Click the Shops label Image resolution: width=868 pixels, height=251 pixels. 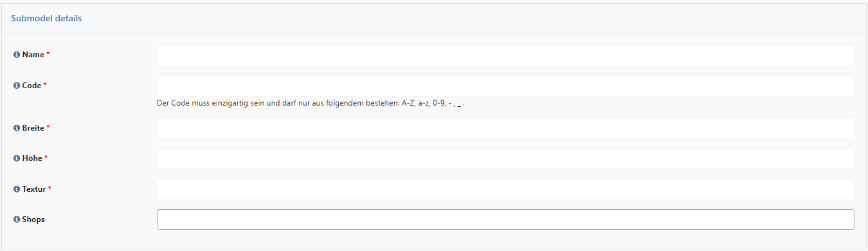click(33, 219)
